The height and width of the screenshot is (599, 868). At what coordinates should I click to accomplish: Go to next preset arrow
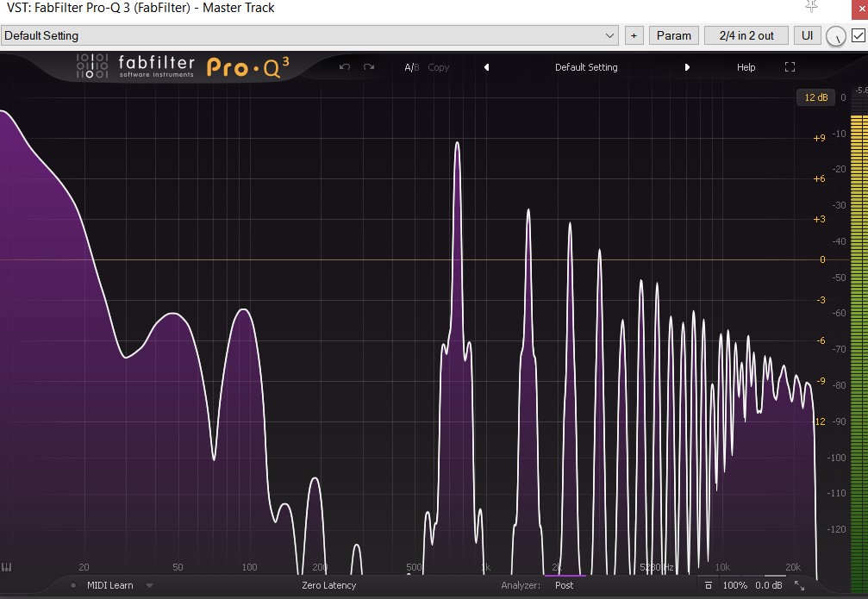(x=687, y=67)
